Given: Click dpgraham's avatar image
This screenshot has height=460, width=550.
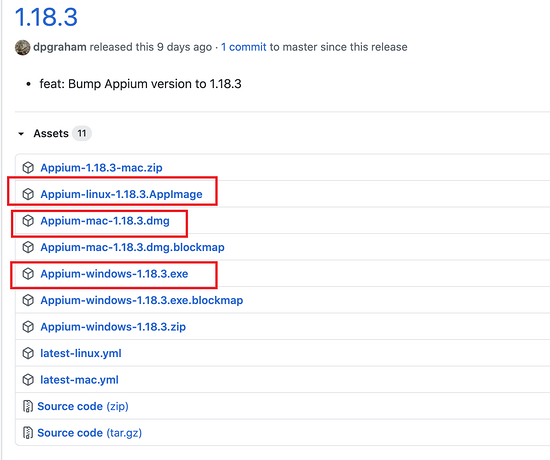Looking at the screenshot, I should (22, 47).
